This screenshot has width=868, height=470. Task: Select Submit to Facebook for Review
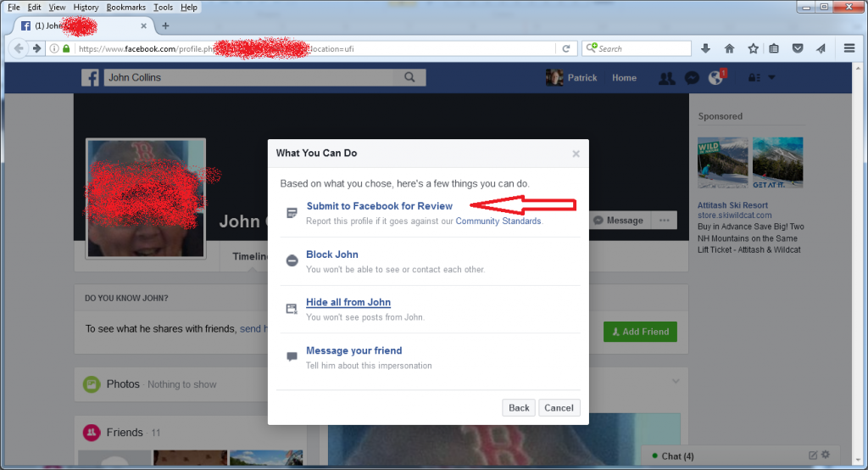[x=379, y=206]
